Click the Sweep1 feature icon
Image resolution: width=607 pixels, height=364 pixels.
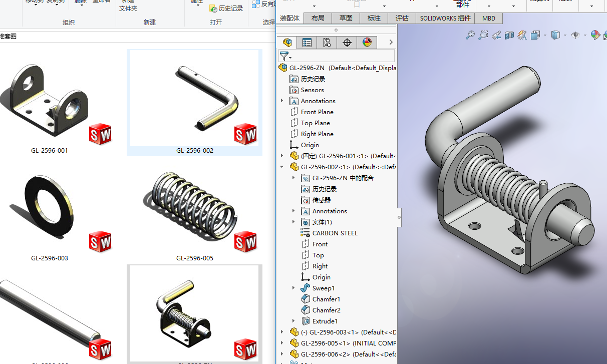305,288
